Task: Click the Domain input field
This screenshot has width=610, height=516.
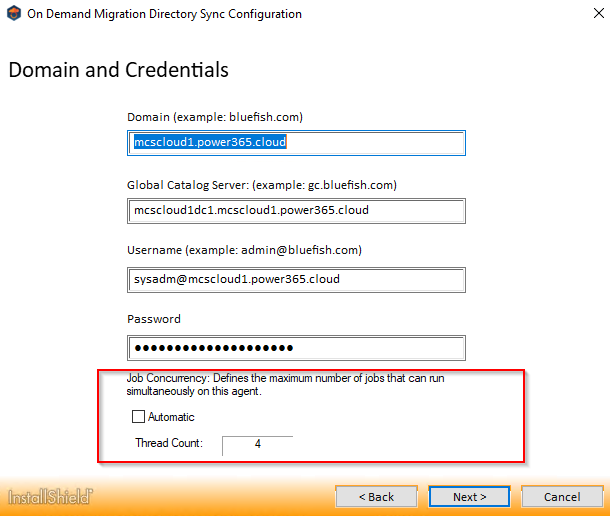Action: tap(296, 143)
